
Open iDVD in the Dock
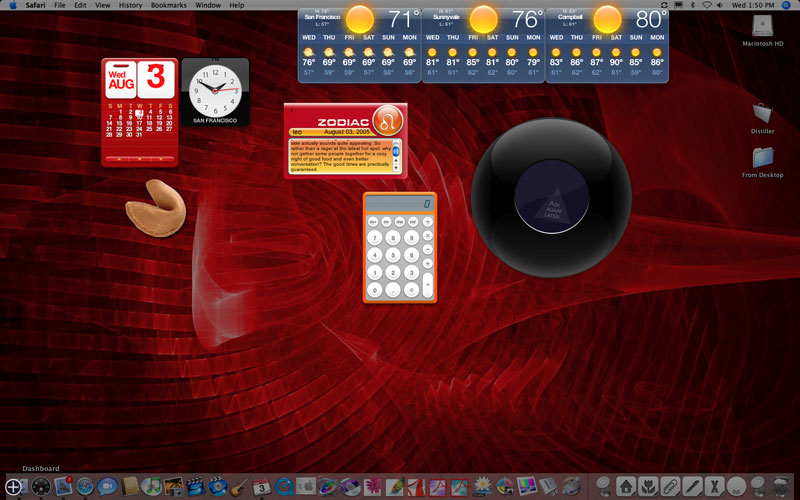[x=217, y=486]
